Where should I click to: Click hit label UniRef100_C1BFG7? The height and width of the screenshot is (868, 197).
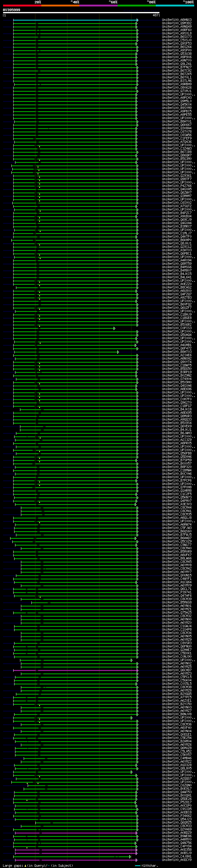point(177,406)
